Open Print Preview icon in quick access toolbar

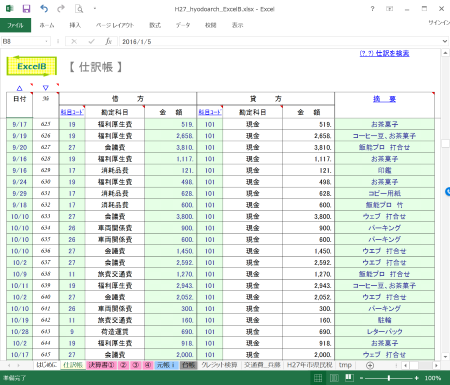coord(79,9)
